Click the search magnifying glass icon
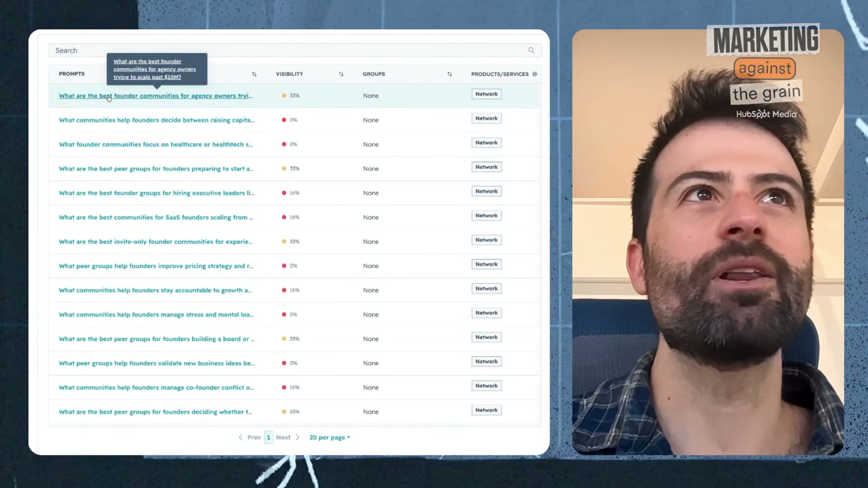 pyautogui.click(x=531, y=50)
